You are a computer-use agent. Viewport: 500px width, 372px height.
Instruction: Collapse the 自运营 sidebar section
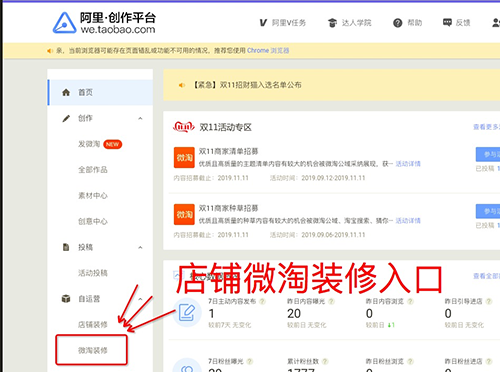pyautogui.click(x=140, y=299)
